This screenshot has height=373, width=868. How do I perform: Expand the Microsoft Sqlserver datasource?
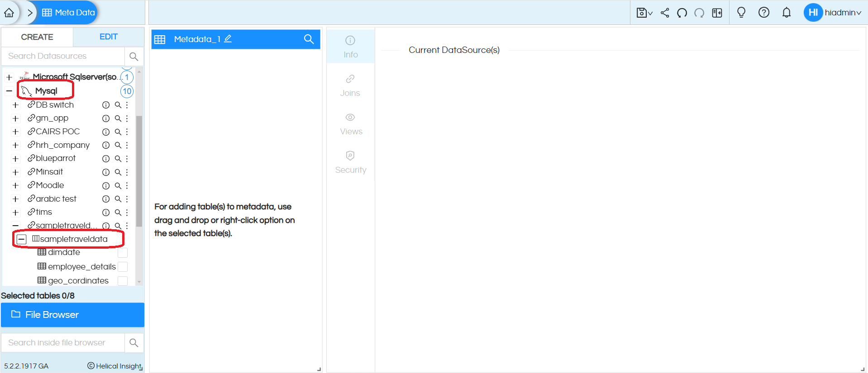pos(9,77)
